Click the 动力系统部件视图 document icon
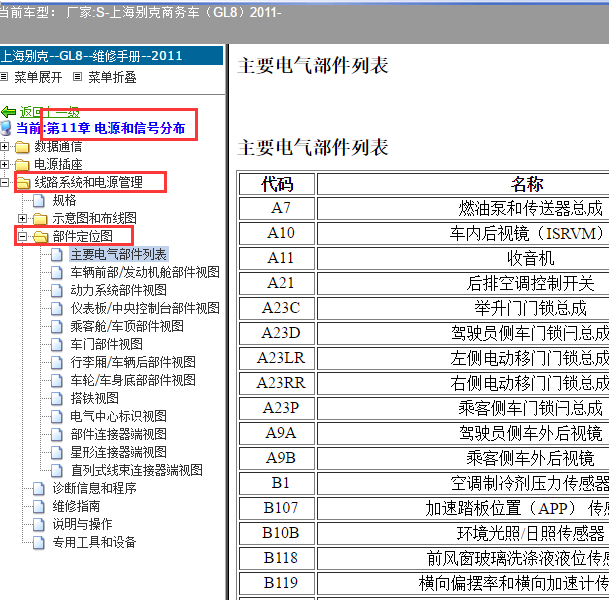The image size is (609, 600). pyautogui.click(x=57, y=290)
